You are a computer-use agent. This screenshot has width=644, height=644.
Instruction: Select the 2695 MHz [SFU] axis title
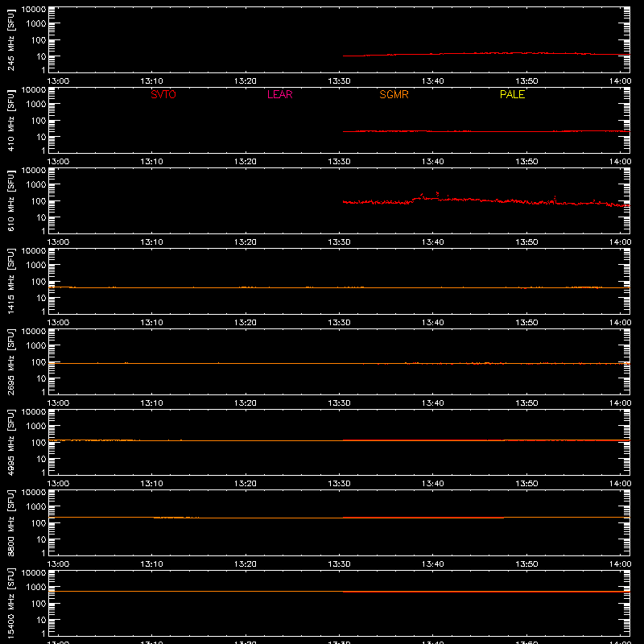pyautogui.click(x=10, y=361)
